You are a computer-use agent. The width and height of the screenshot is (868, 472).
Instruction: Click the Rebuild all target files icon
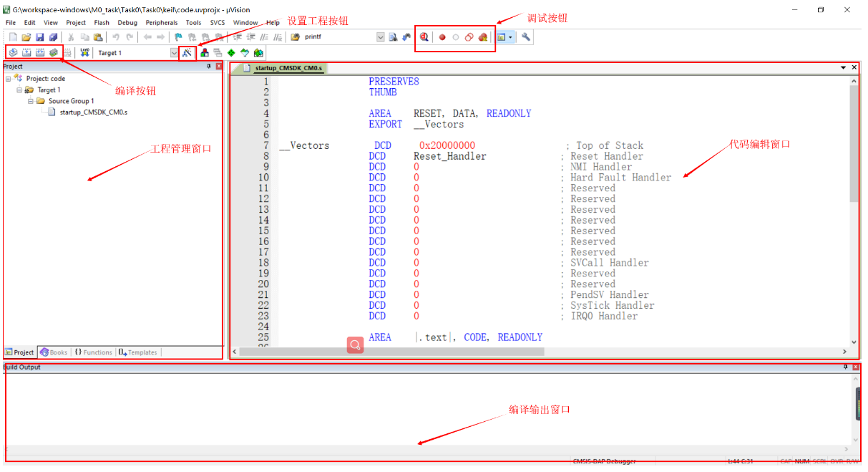[x=40, y=52]
